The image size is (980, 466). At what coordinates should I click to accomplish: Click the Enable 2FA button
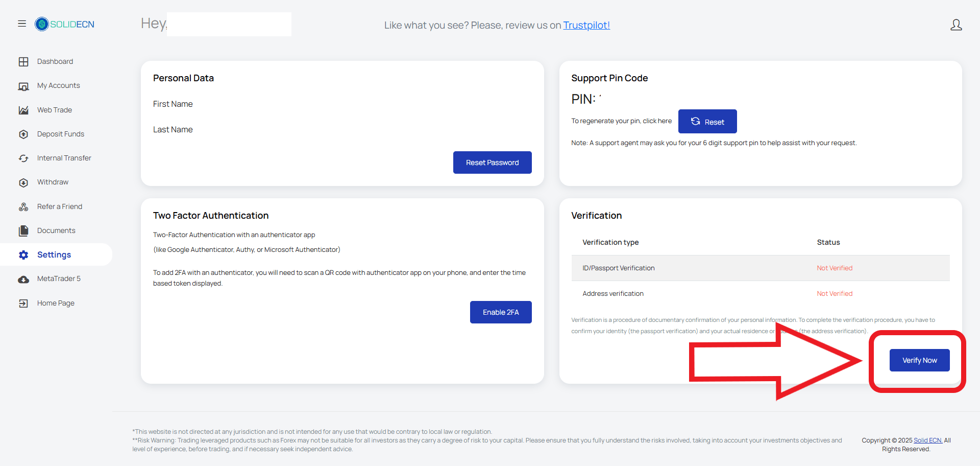click(501, 312)
